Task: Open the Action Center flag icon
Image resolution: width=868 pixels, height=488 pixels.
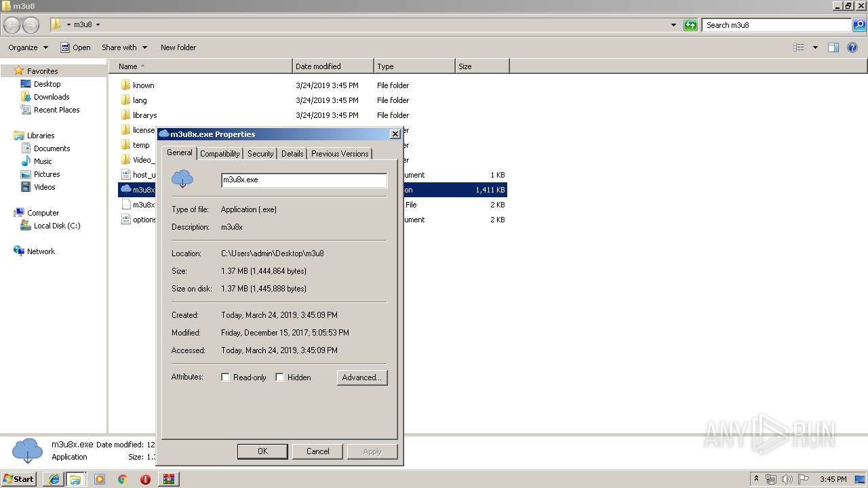Action: [803, 479]
